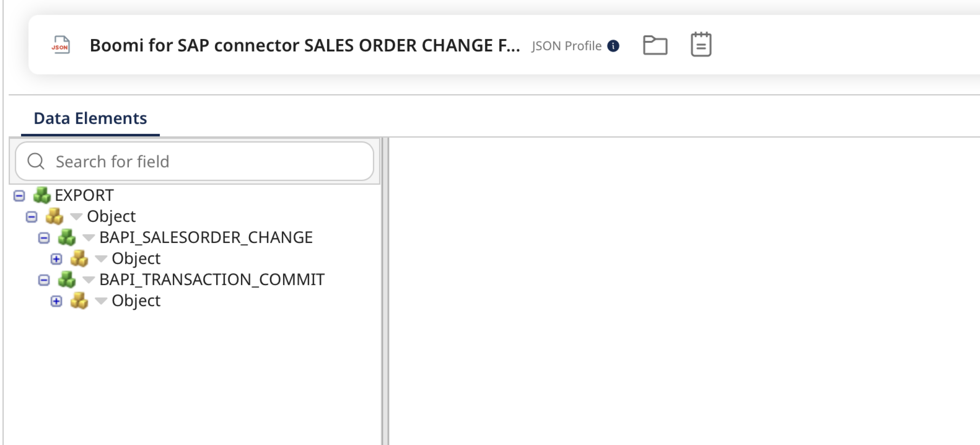Click the Search for field input box
This screenshot has width=980, height=445.
click(190, 161)
